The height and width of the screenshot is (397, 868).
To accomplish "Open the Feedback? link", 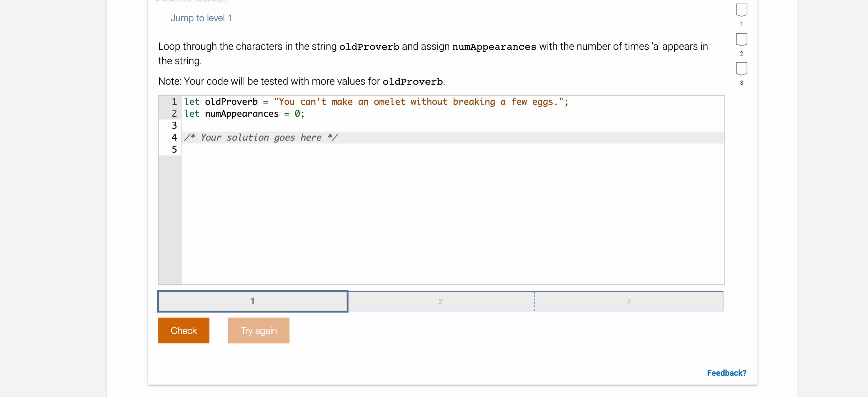I will click(727, 372).
